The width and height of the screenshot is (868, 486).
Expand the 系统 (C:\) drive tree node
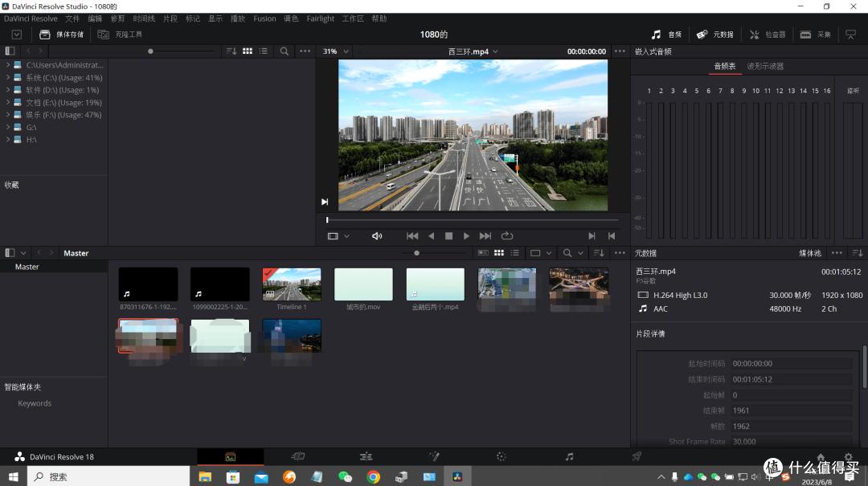8,77
